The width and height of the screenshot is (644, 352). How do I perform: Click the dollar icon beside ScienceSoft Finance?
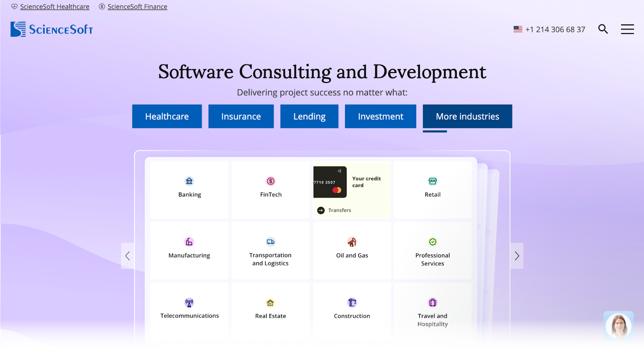pos(102,6)
